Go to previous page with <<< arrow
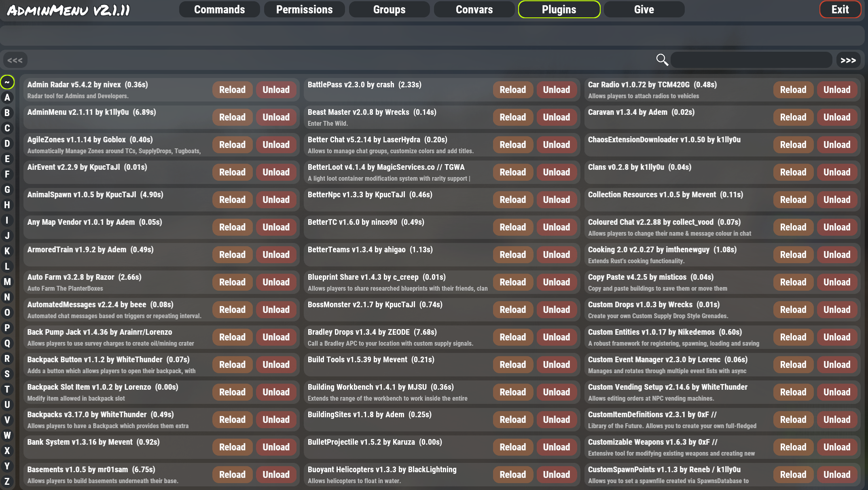This screenshot has height=490, width=868. tap(15, 60)
